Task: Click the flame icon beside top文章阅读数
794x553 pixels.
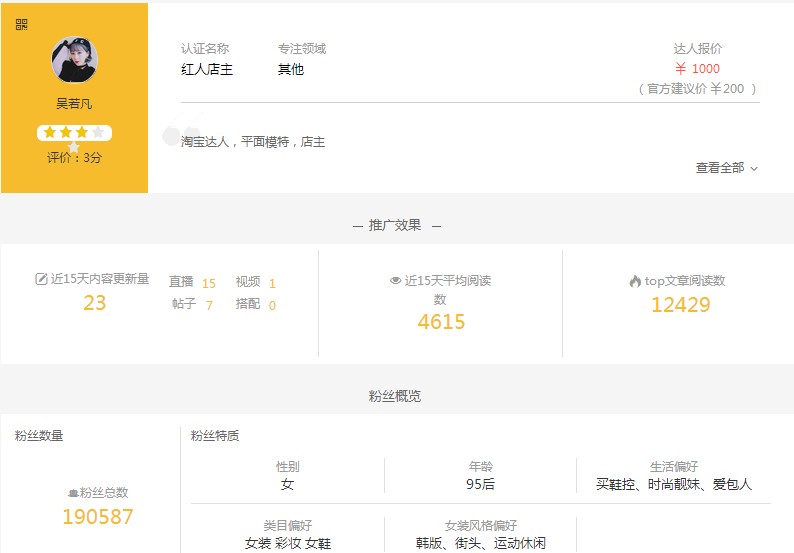Action: pyautogui.click(x=635, y=281)
